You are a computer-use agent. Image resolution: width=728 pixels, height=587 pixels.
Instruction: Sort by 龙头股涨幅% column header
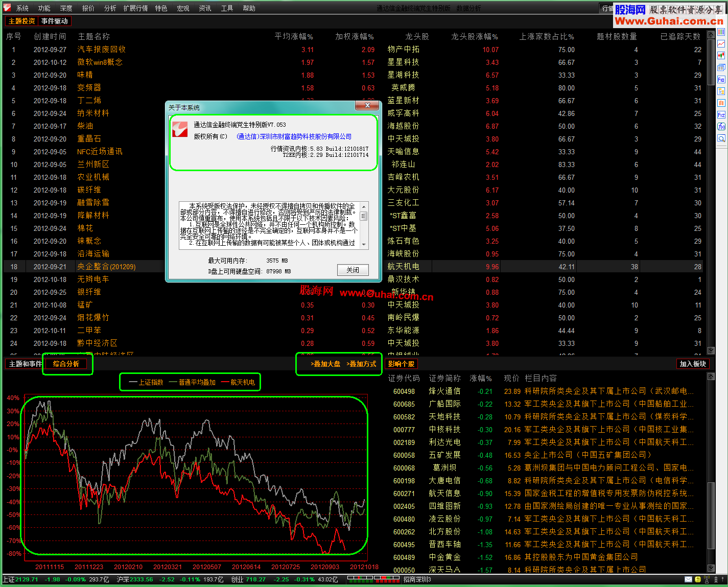click(475, 36)
